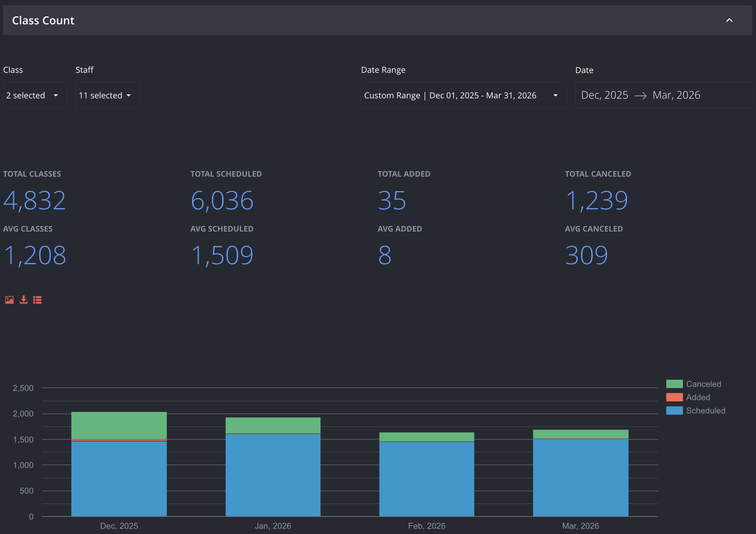Open the Class '2 selected' dropdown
Image resolution: width=756 pixels, height=534 pixels.
pos(35,95)
